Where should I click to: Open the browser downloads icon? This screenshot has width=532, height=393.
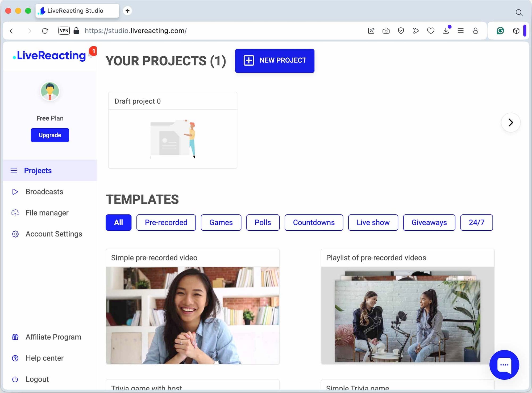pos(446,31)
